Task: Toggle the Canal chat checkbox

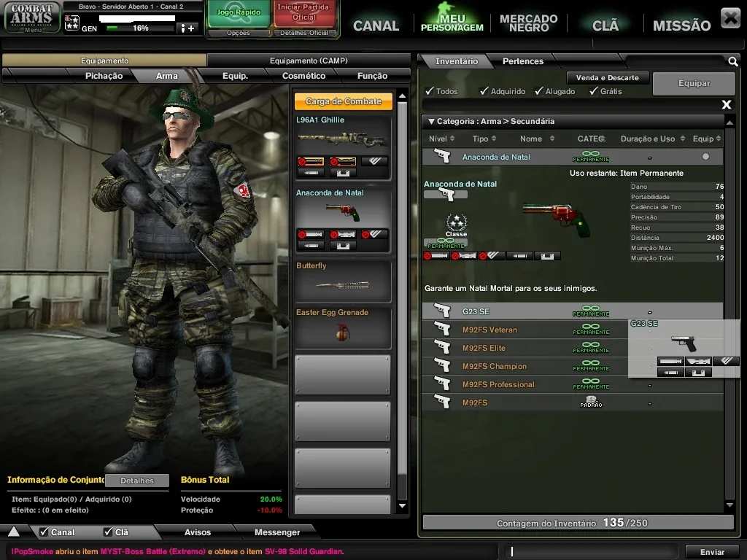Action: tap(44, 532)
